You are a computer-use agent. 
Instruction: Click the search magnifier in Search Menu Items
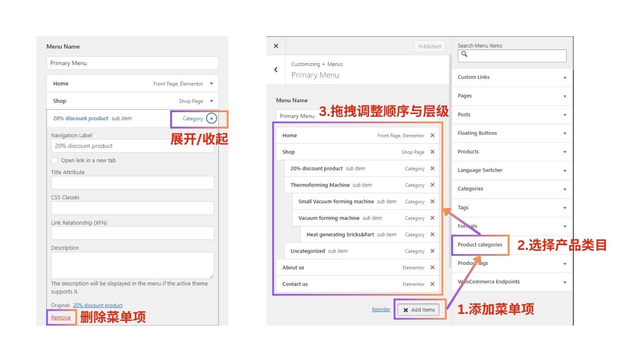click(464, 55)
